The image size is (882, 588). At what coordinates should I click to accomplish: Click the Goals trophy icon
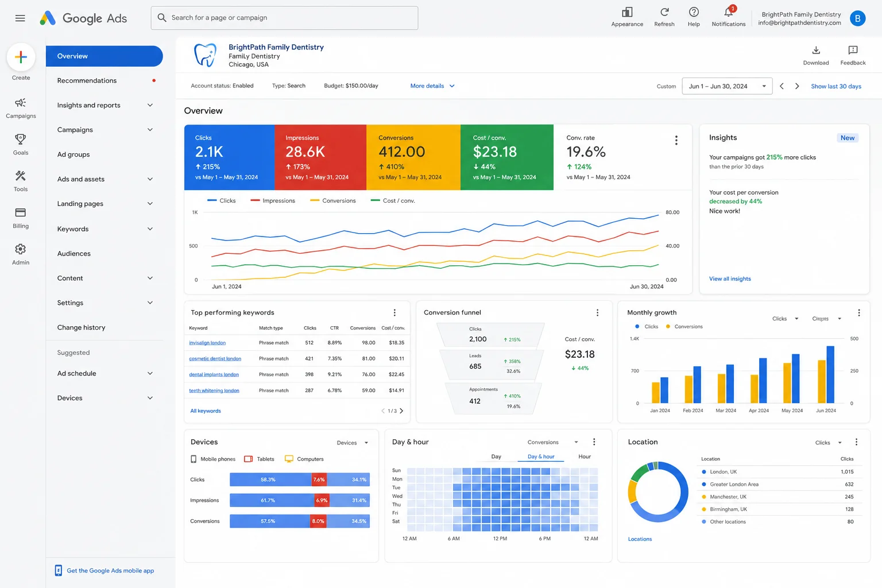click(21, 139)
